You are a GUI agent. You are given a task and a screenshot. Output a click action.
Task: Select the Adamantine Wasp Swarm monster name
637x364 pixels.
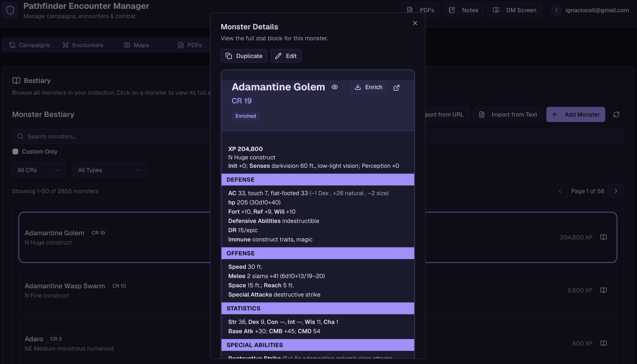coord(65,286)
